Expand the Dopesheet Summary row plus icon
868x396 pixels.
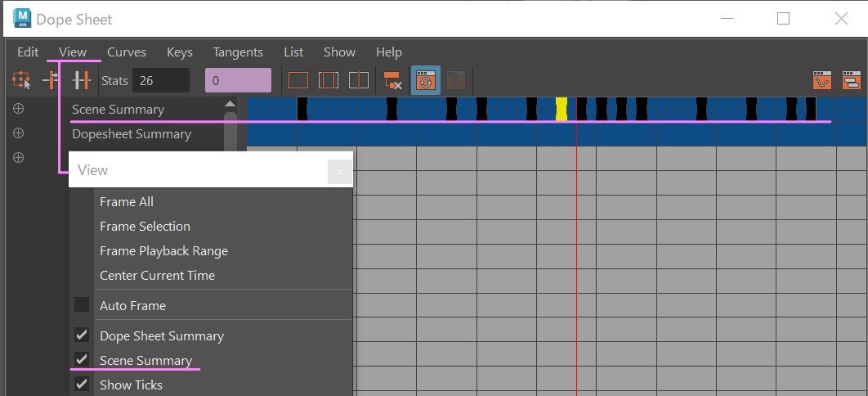pyautogui.click(x=18, y=133)
